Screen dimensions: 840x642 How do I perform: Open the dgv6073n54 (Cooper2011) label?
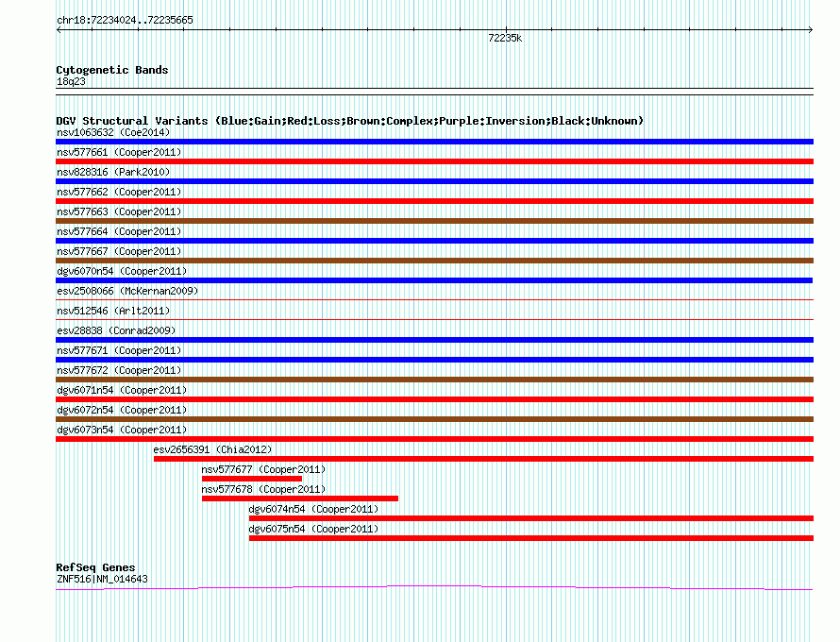point(122,430)
